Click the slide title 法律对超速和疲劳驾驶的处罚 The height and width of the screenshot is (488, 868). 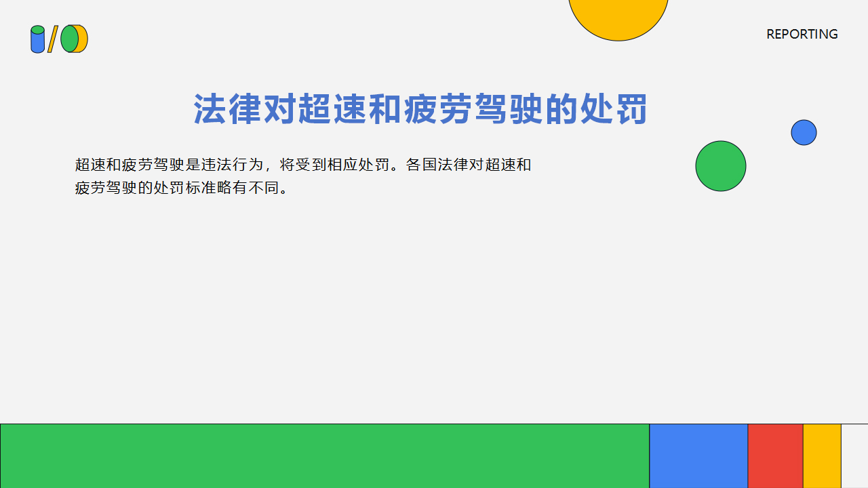(420, 109)
